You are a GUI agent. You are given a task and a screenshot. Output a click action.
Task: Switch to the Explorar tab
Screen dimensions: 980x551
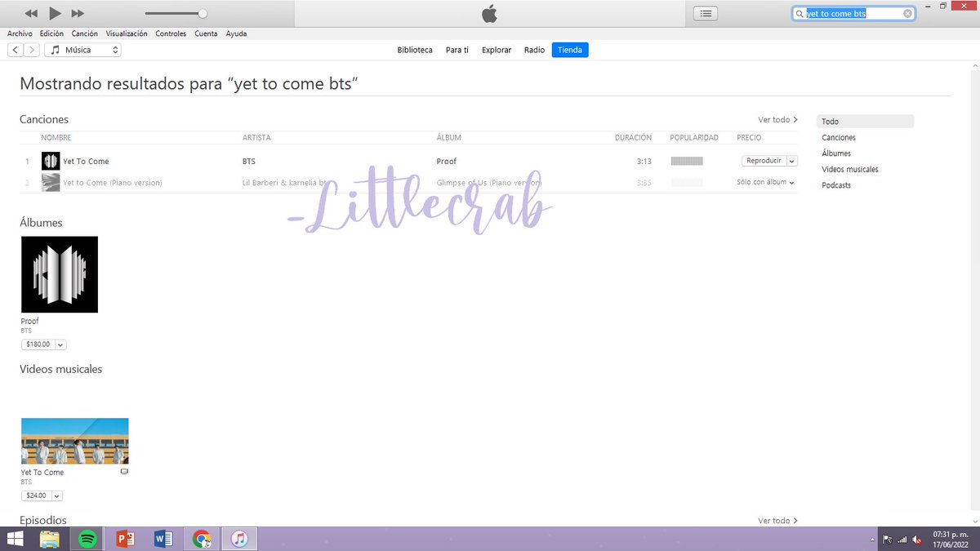tap(497, 51)
